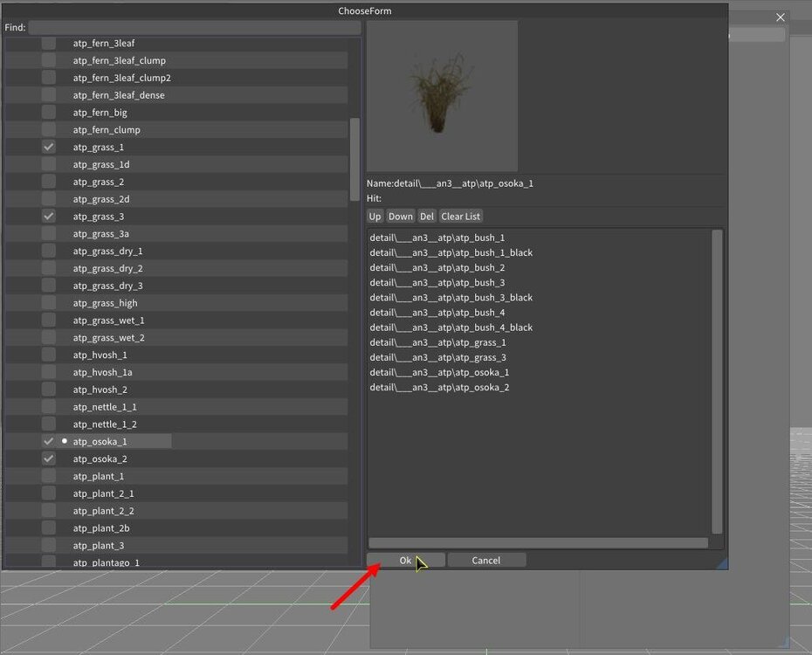The width and height of the screenshot is (812, 655).
Task: Check atp_plant_1 checkbox
Action: click(x=49, y=476)
